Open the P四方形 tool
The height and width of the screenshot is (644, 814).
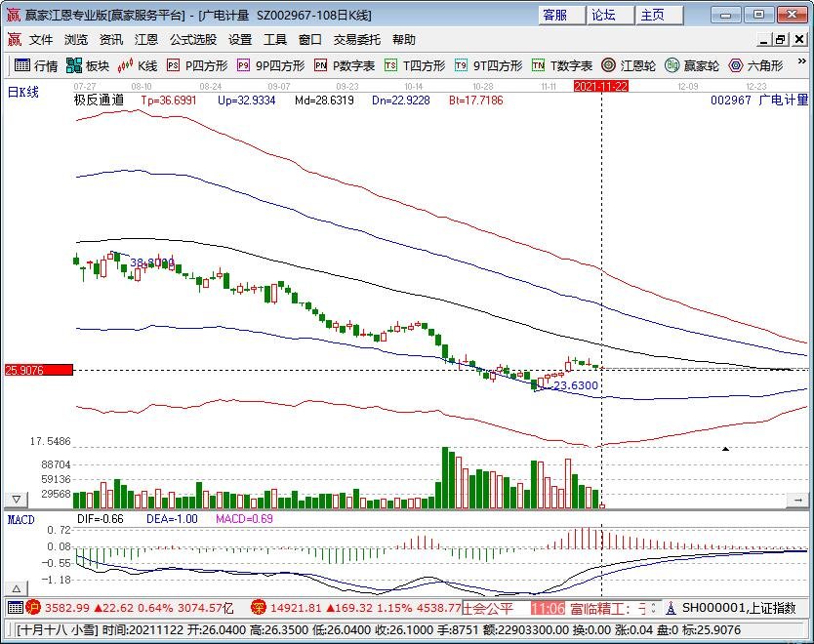(x=197, y=66)
